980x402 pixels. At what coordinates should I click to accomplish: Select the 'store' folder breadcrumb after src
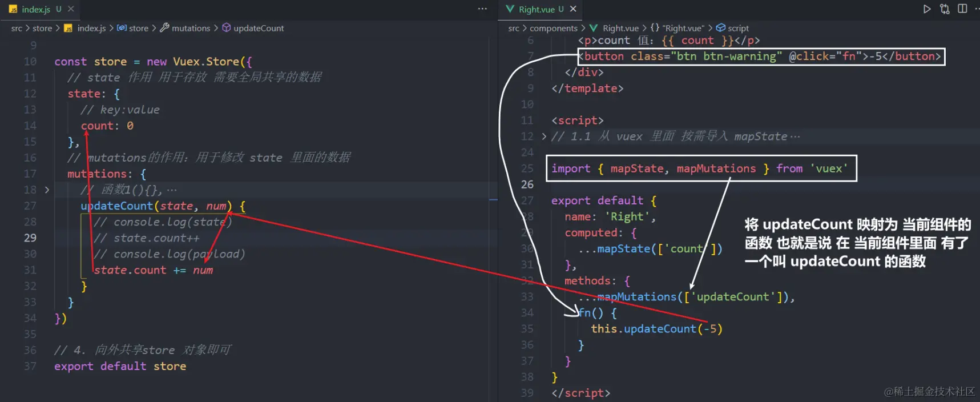[42, 28]
